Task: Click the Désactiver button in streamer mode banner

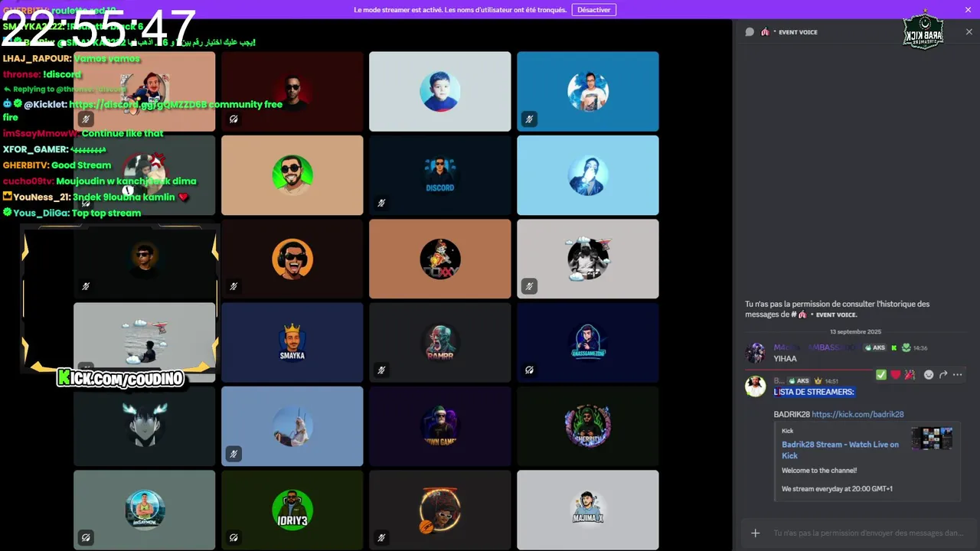Action: (x=593, y=10)
